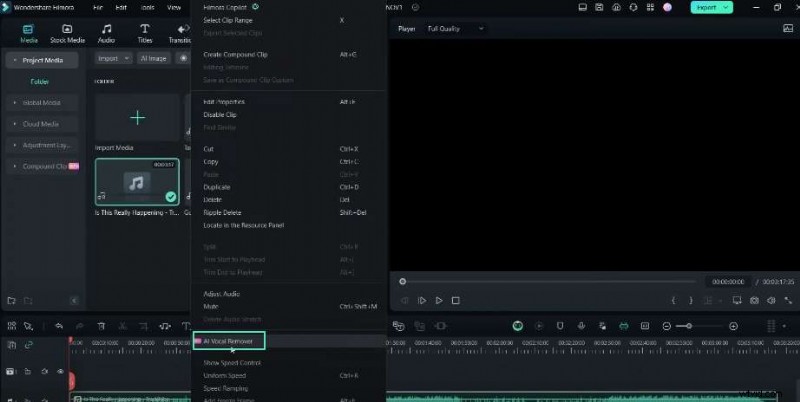Click the voiceover microphone icon
This screenshot has width=800, height=402.
point(581,326)
